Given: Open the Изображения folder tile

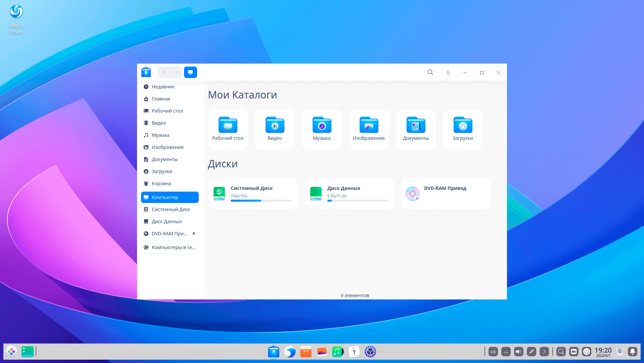Looking at the screenshot, I should (x=369, y=129).
